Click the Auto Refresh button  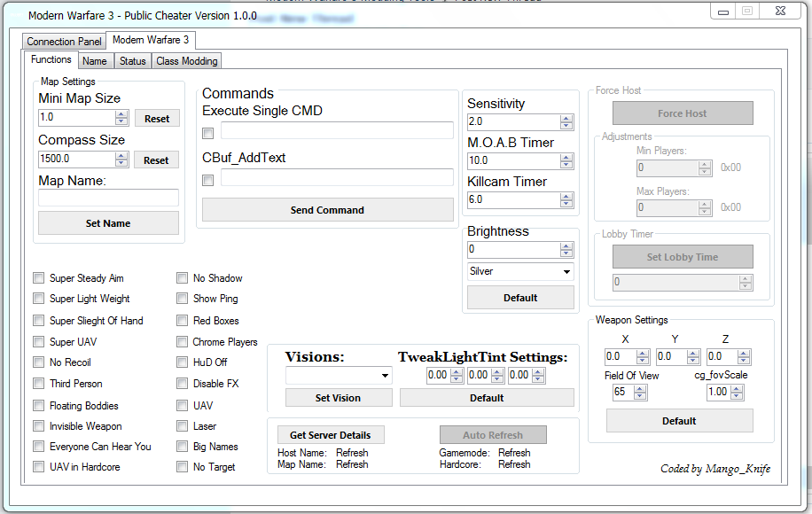click(493, 435)
